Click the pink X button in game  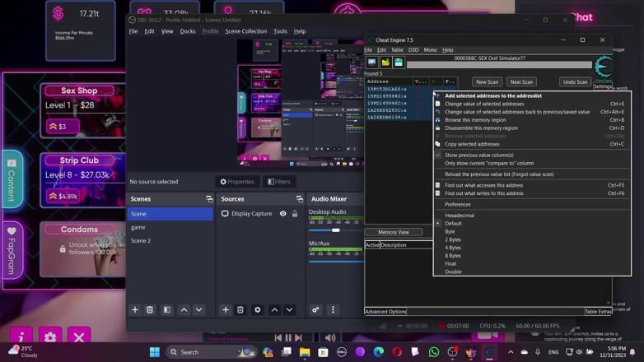coord(79,336)
